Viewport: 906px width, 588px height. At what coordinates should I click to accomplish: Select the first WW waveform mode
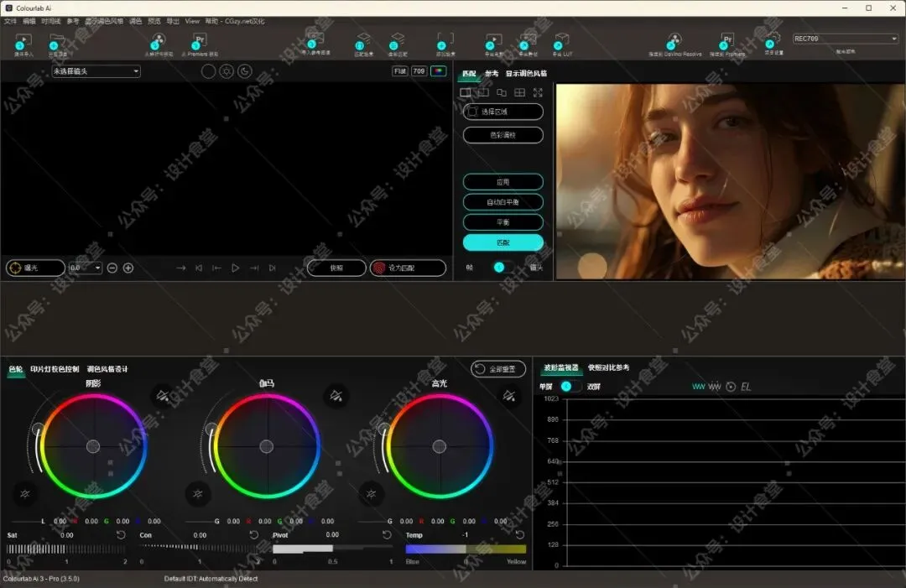pos(699,387)
